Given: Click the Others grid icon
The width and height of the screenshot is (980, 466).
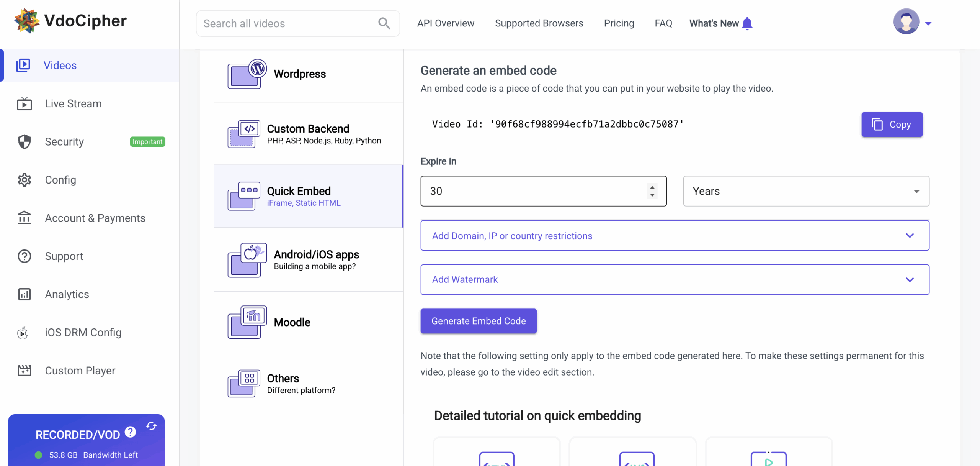Looking at the screenshot, I should click(x=244, y=384).
